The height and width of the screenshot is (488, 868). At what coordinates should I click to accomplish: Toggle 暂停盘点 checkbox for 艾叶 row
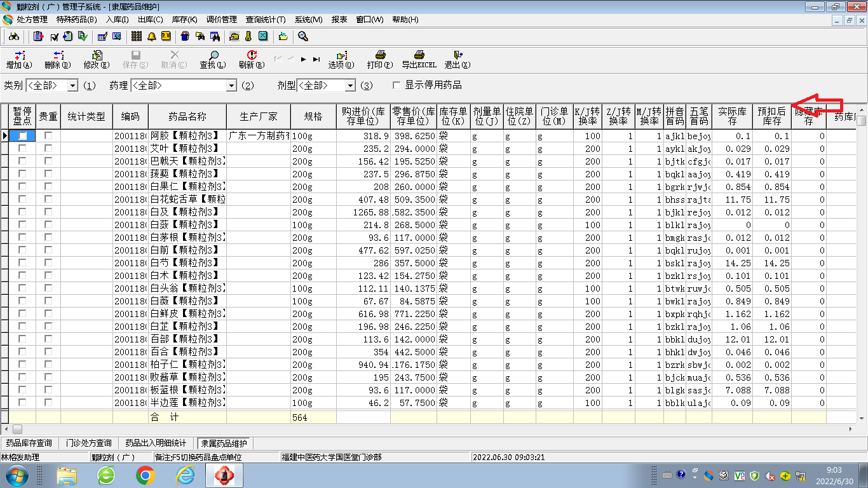point(23,149)
